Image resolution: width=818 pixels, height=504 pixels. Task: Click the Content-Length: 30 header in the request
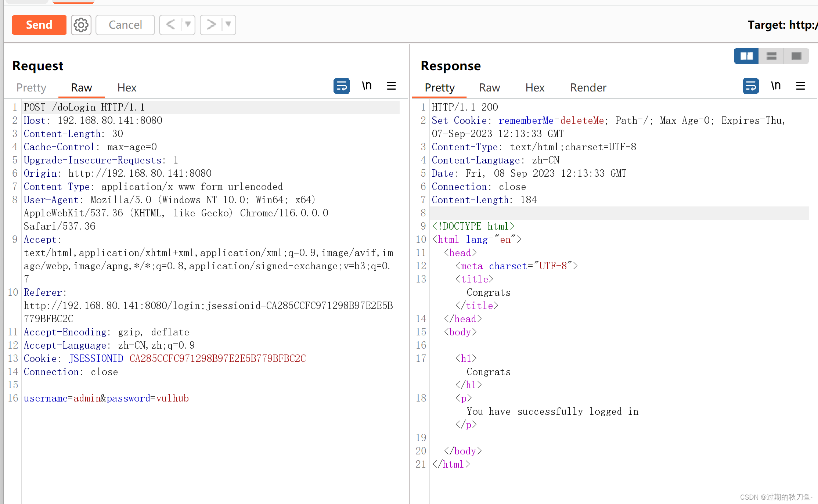click(73, 134)
